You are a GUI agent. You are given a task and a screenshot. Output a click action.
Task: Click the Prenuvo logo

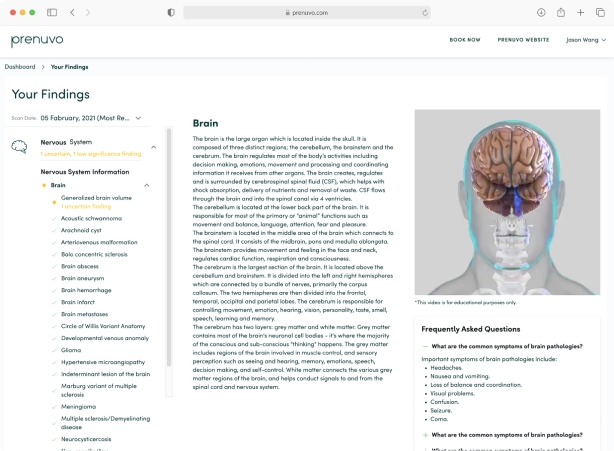click(x=37, y=40)
